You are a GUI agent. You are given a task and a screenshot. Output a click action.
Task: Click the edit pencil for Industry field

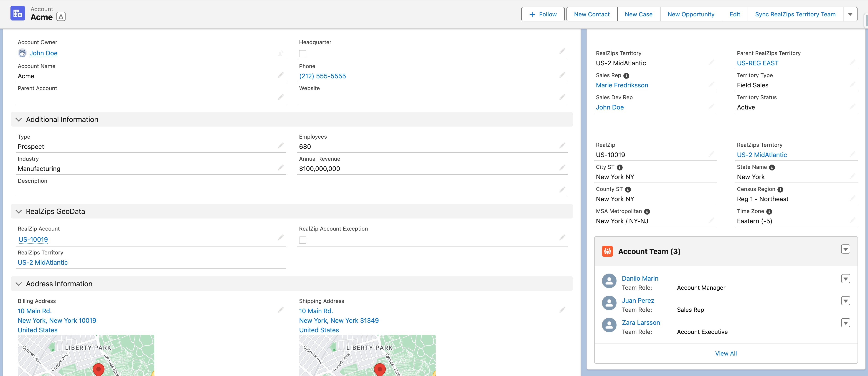tap(281, 168)
